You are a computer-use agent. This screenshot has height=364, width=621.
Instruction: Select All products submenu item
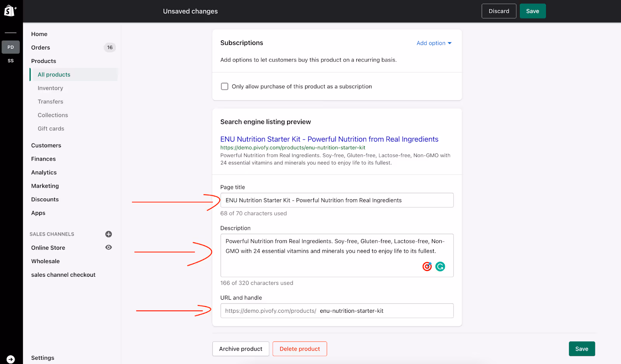coord(74,74)
